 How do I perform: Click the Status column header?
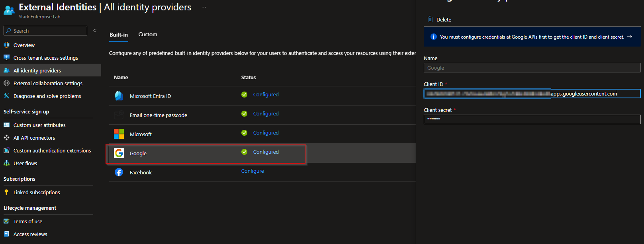pos(249,78)
